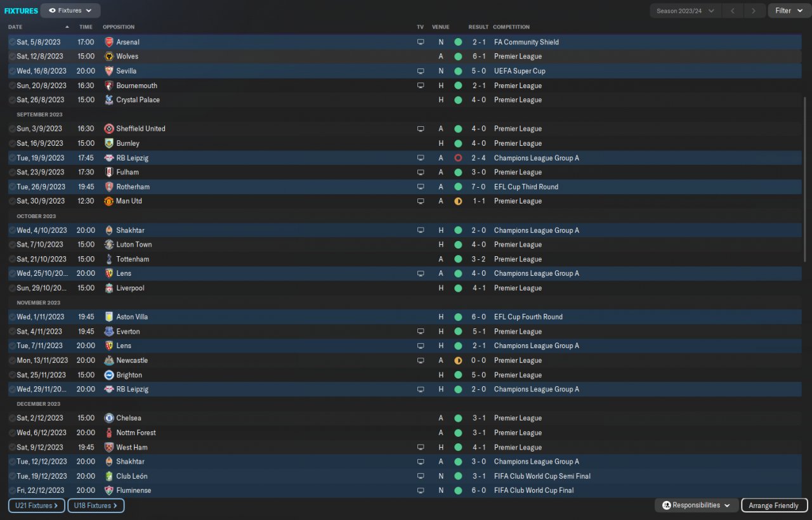
Task: Toggle the check circle beside Sat, 30/9/2023
Action: click(12, 201)
